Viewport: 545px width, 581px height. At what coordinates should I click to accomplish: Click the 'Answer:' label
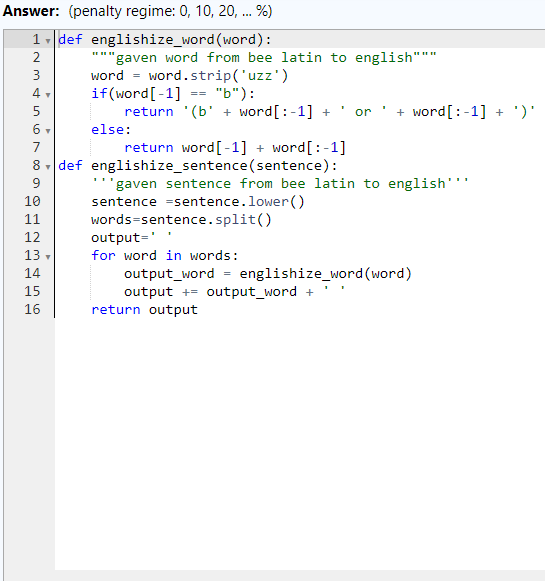click(x=31, y=11)
